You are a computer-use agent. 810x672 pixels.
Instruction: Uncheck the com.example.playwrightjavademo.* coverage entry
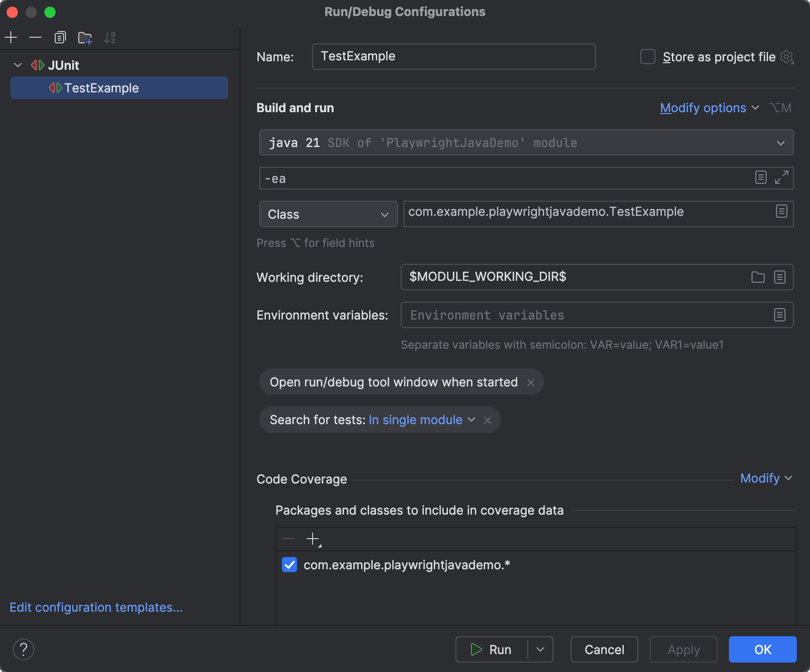pyautogui.click(x=289, y=565)
